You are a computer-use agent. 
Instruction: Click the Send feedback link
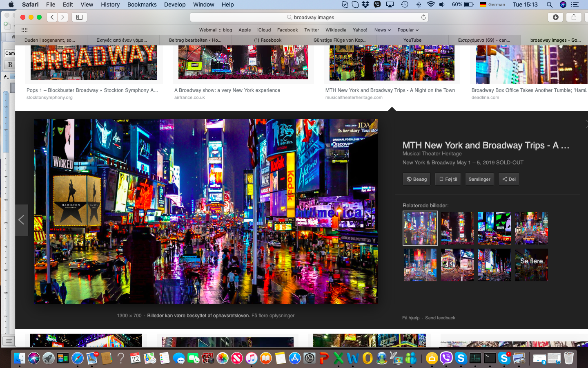point(440,318)
